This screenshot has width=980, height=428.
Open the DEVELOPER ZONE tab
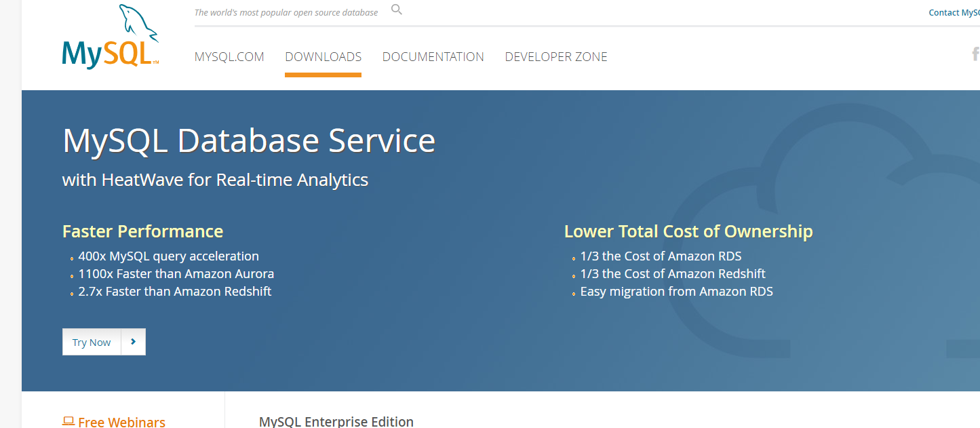tap(556, 57)
